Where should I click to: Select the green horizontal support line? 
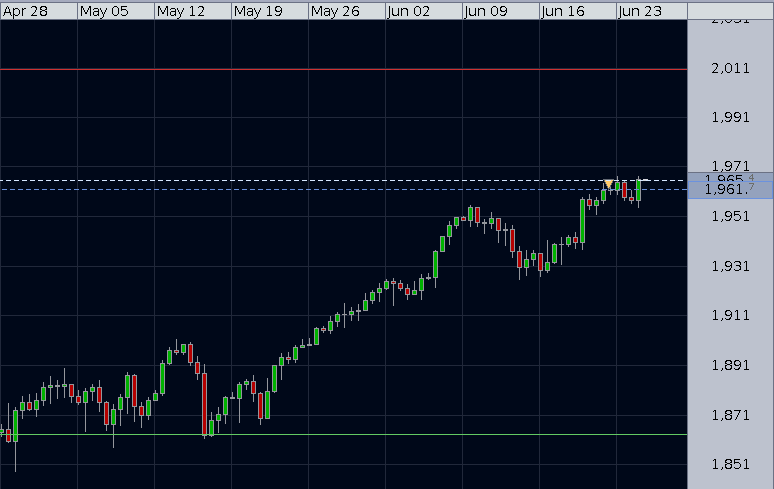click(x=344, y=435)
